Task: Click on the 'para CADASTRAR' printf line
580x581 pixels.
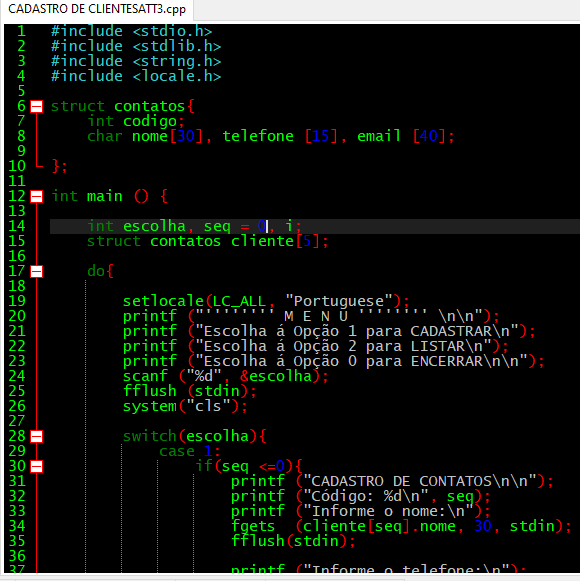Action: click(329, 331)
